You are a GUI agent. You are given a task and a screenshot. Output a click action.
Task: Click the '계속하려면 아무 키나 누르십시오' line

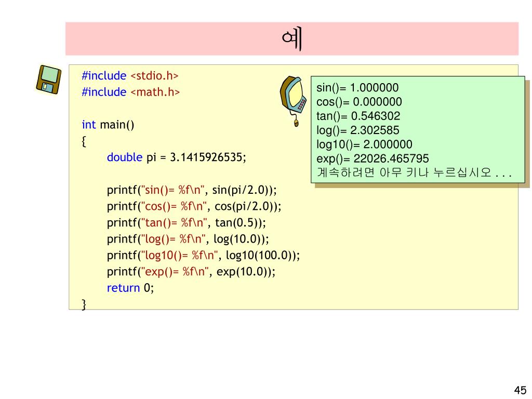click(x=414, y=172)
